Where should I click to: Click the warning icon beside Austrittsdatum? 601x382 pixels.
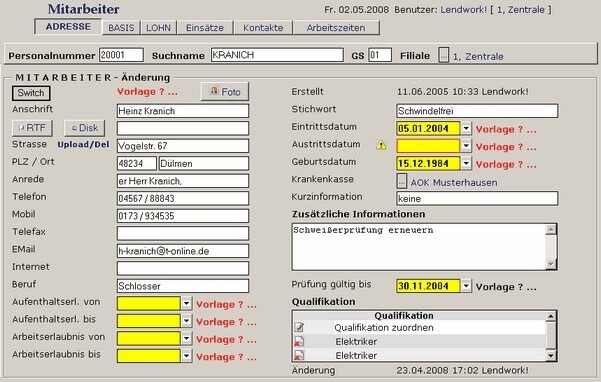(x=381, y=145)
